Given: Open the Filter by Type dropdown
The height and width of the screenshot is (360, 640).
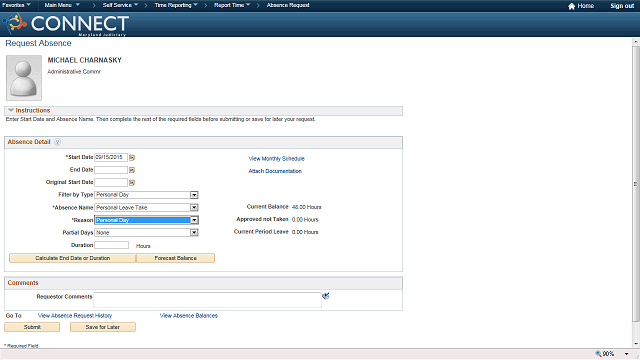Looking at the screenshot, I should [194, 195].
